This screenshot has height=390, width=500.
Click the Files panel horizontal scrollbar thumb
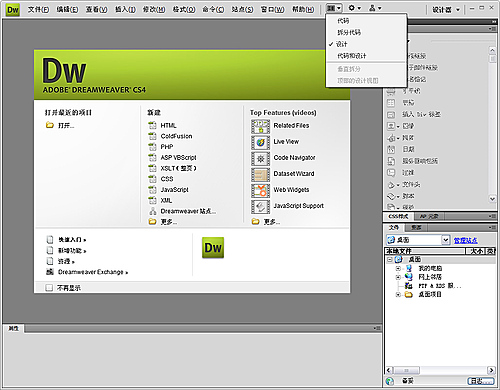[407, 370]
